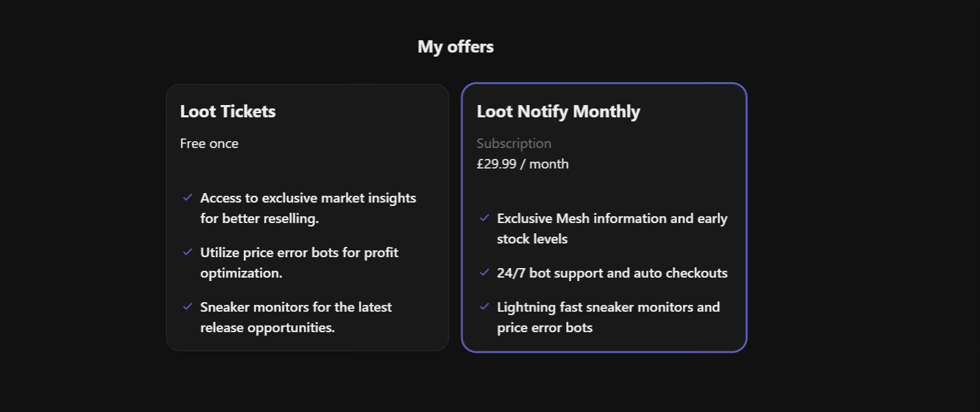
Task: Select the Loot Notify Monthly card
Action: (604, 217)
